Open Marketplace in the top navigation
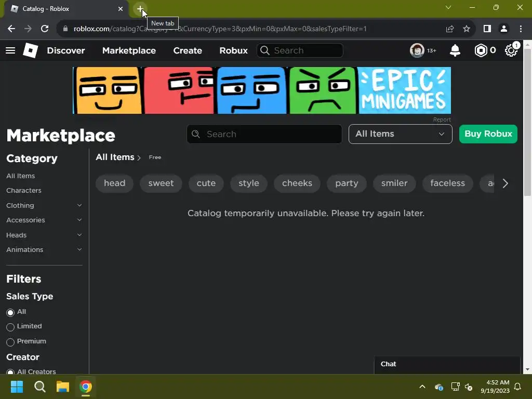Image resolution: width=532 pixels, height=399 pixels. pos(129,50)
